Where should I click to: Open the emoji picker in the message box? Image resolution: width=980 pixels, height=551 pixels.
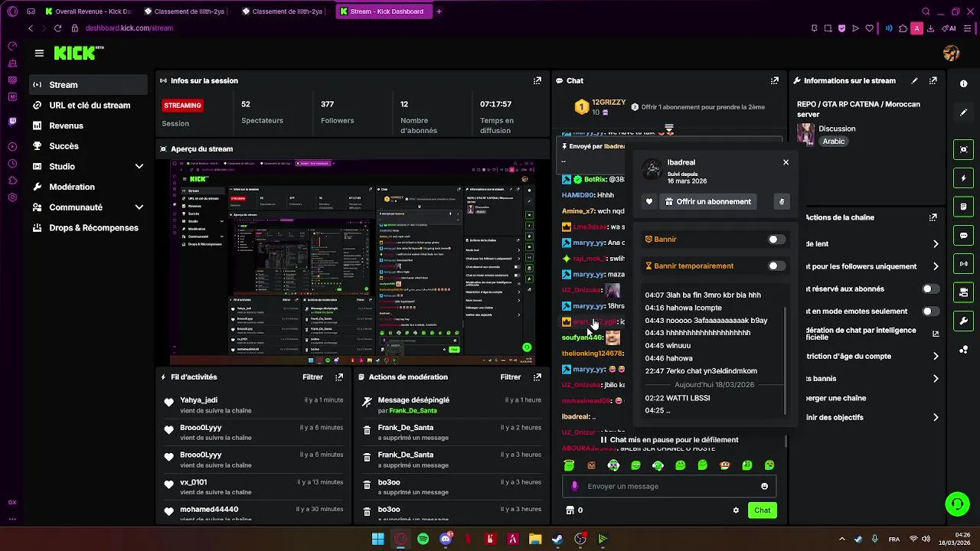(x=764, y=486)
